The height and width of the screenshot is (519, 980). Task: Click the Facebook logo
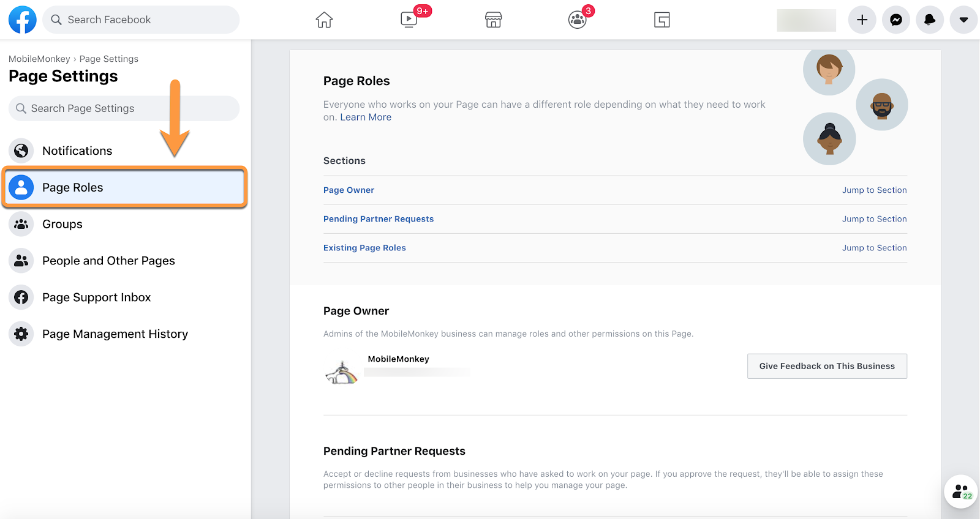23,20
